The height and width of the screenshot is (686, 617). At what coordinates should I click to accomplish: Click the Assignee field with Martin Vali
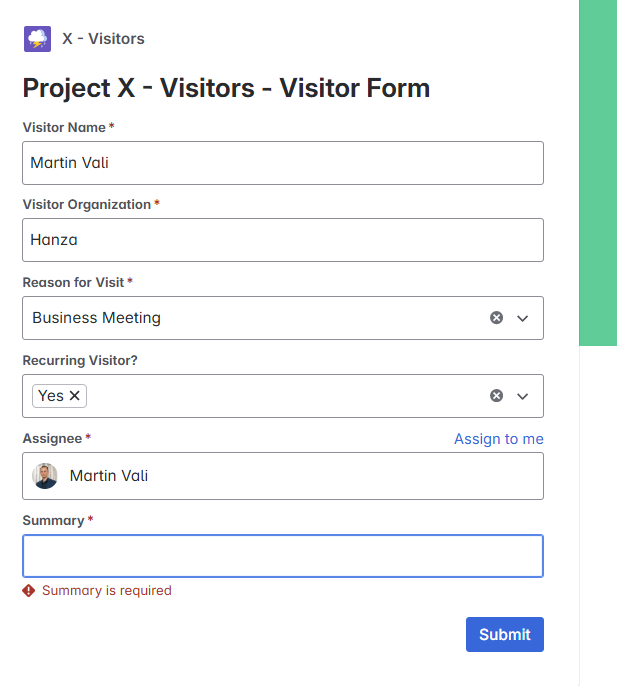coord(283,476)
